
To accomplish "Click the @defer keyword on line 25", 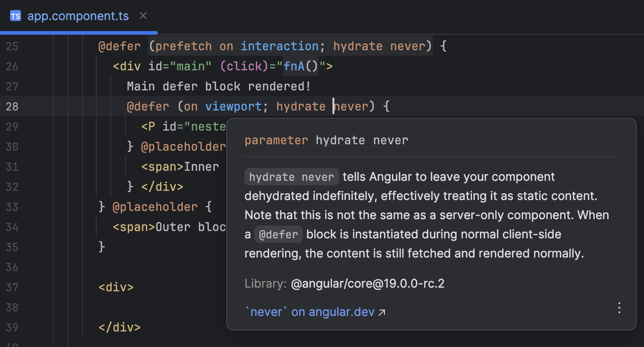I will coord(119,46).
